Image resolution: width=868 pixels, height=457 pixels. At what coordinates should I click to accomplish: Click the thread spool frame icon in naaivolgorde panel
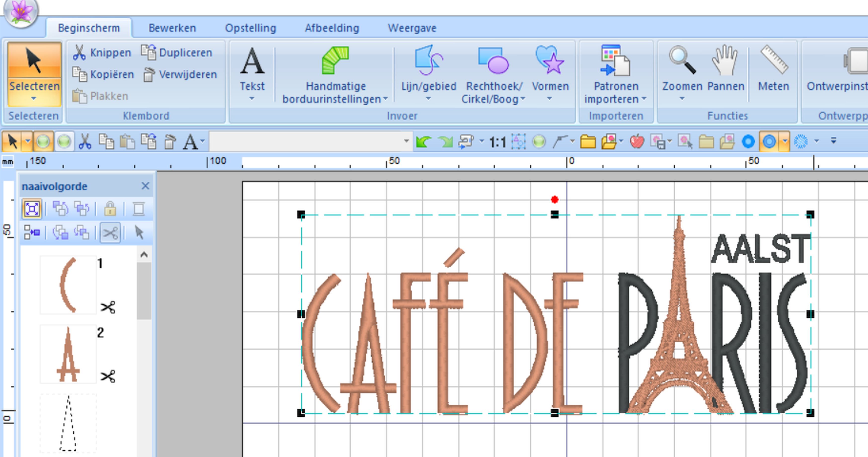point(138,209)
